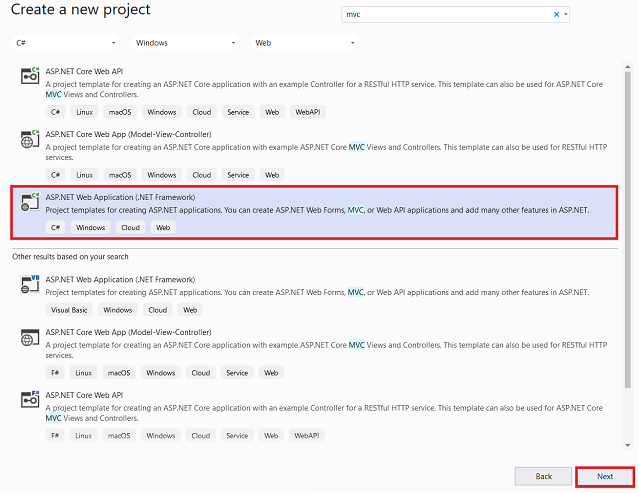Click in the mvc search field
The image size is (639, 493).
tap(446, 14)
